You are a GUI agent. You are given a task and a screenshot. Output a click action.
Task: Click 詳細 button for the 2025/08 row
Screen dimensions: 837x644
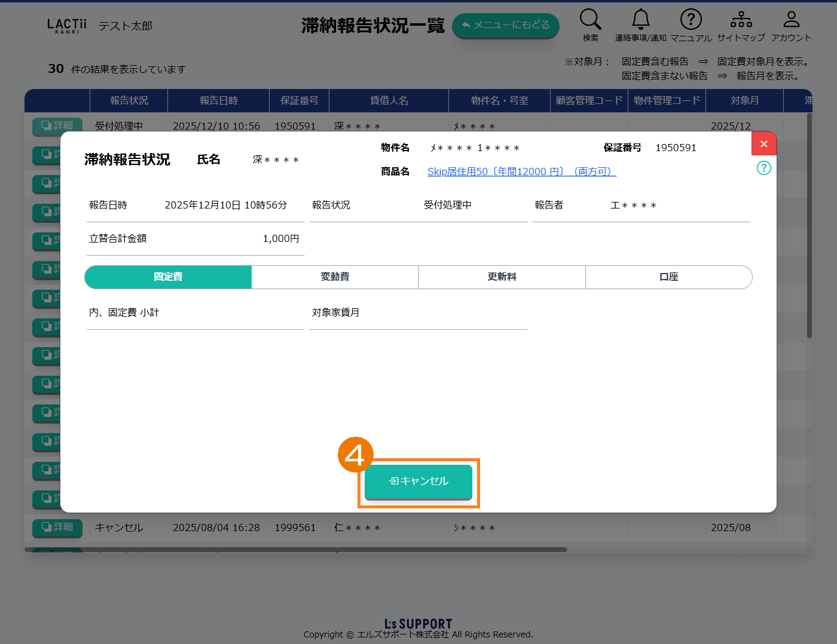pyautogui.click(x=57, y=527)
